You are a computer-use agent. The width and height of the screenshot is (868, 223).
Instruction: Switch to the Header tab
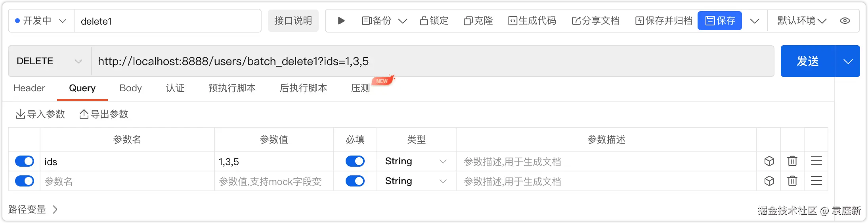tap(29, 88)
